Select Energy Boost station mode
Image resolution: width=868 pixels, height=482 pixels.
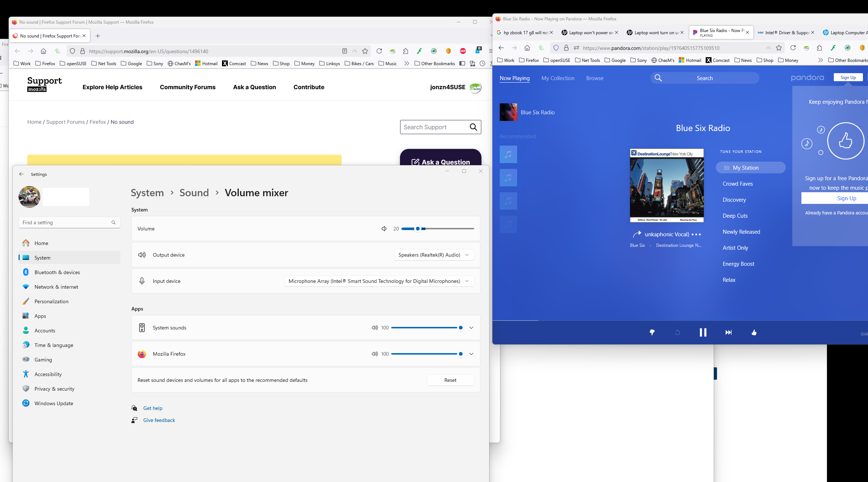(x=738, y=264)
